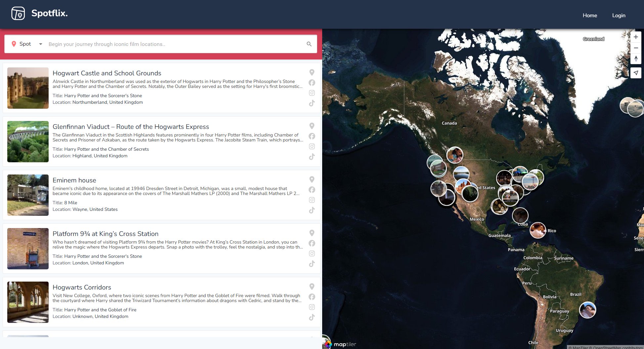
Task: Click the Spotflix logo icon
Action: pyautogui.click(x=18, y=14)
